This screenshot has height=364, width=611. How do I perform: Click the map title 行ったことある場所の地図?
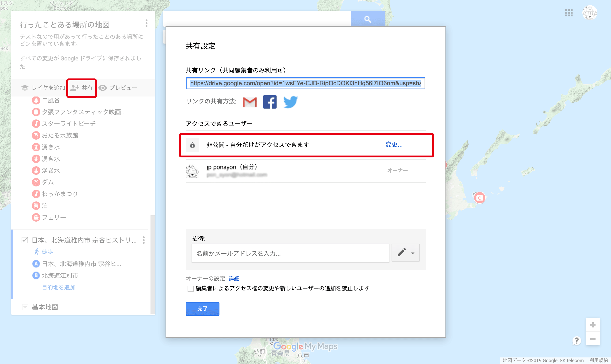(x=65, y=25)
